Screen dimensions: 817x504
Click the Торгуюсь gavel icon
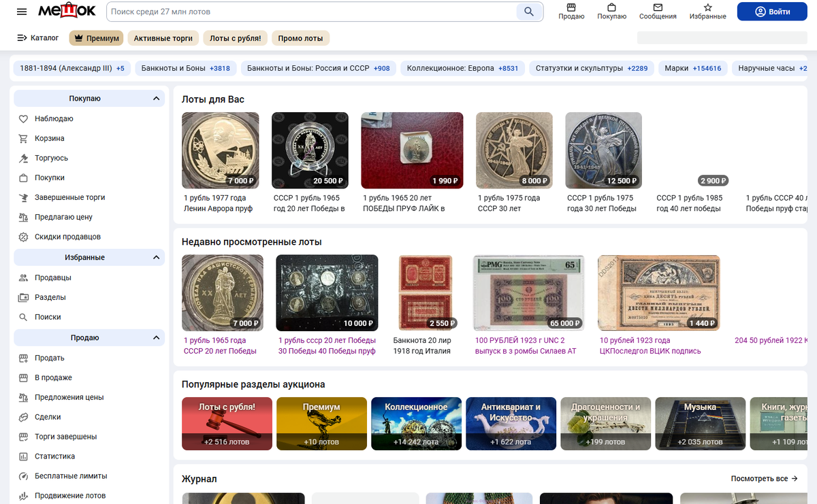point(23,158)
